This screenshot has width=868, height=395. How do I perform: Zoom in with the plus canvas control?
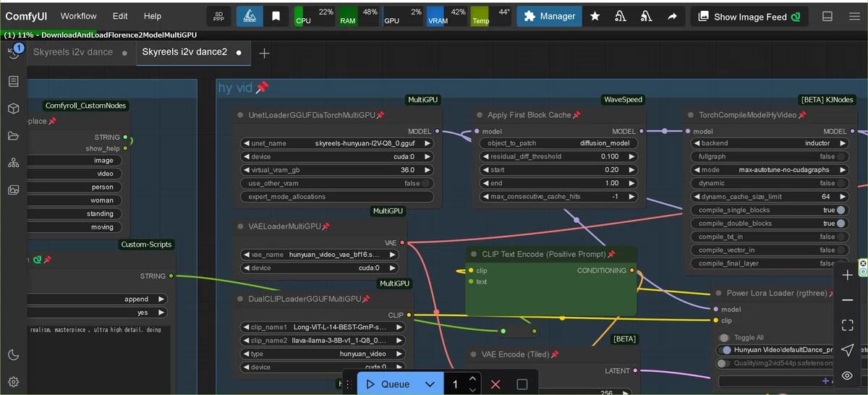coord(848,275)
